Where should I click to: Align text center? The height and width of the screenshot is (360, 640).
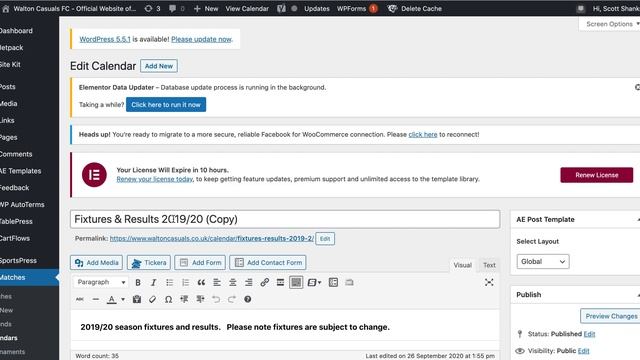click(x=233, y=282)
